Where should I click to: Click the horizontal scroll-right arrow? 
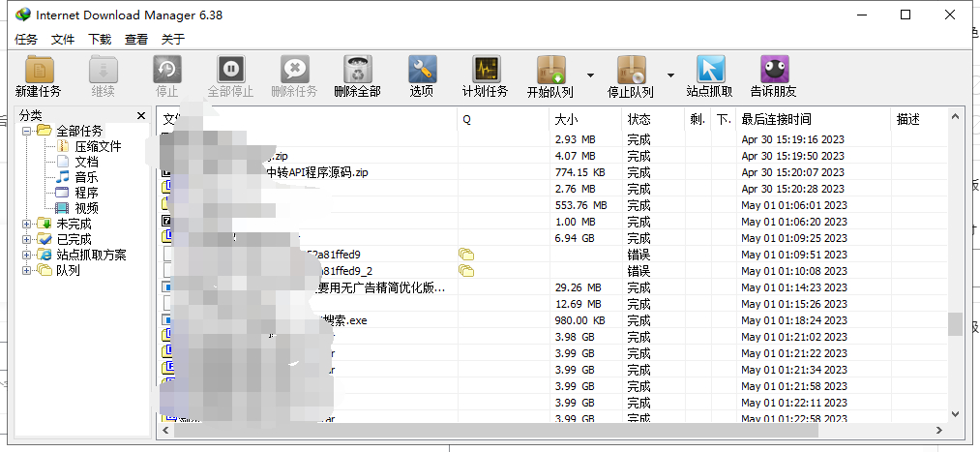coord(939,430)
